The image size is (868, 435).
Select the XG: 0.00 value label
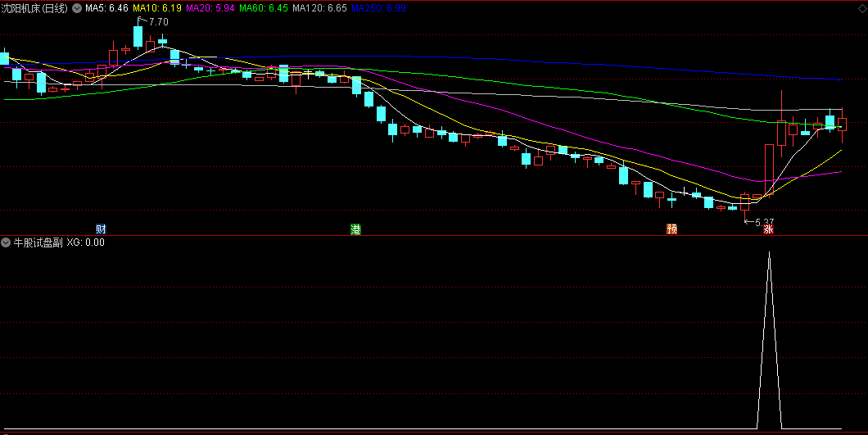click(86, 242)
